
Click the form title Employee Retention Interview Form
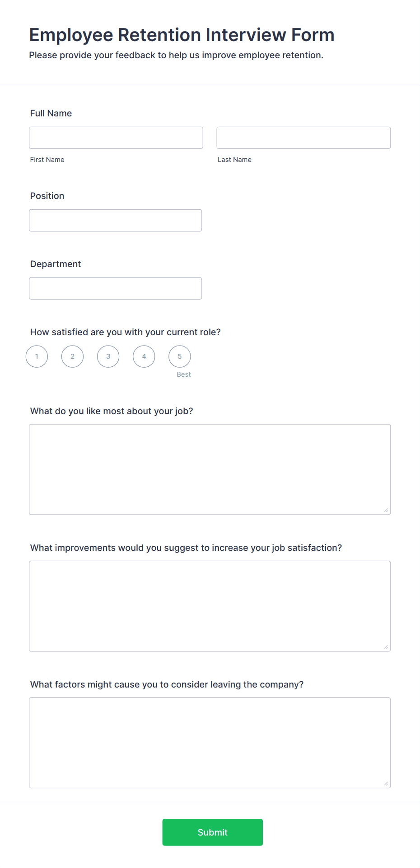pyautogui.click(x=182, y=35)
